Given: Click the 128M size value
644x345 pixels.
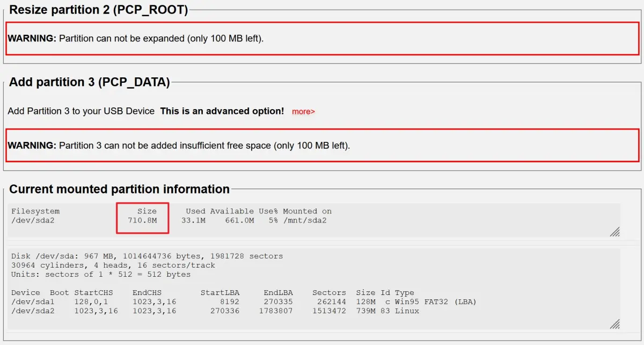Looking at the screenshot, I should pos(365,302).
